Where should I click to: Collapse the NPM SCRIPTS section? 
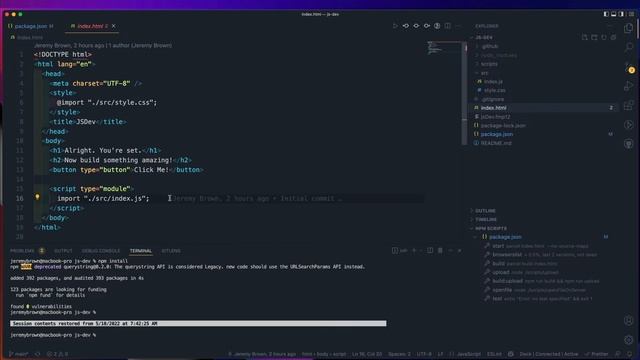click(491, 229)
